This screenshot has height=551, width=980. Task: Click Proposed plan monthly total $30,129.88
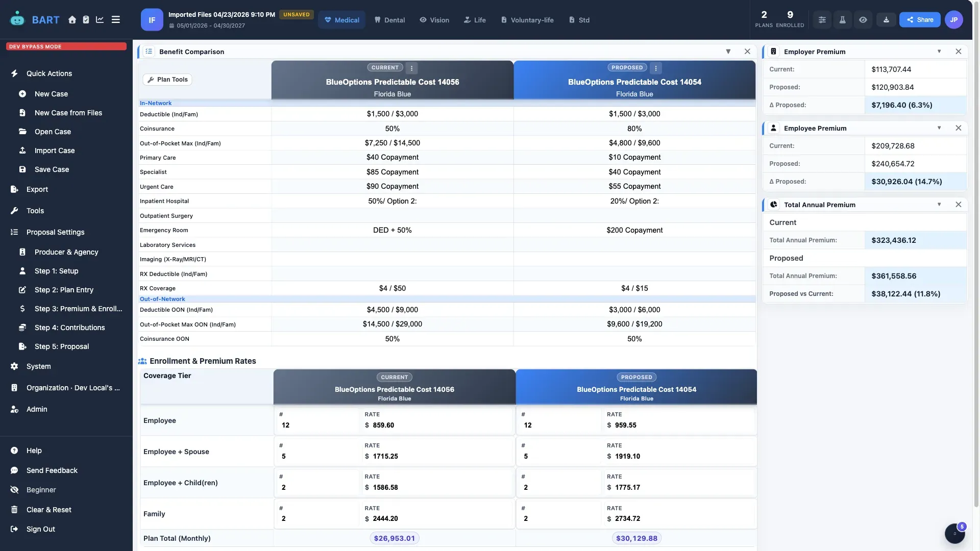(636, 538)
